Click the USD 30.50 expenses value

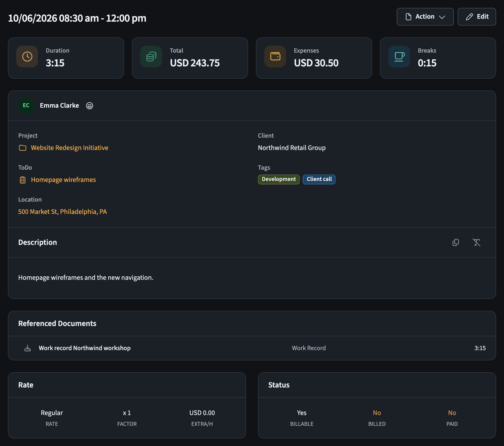[316, 63]
